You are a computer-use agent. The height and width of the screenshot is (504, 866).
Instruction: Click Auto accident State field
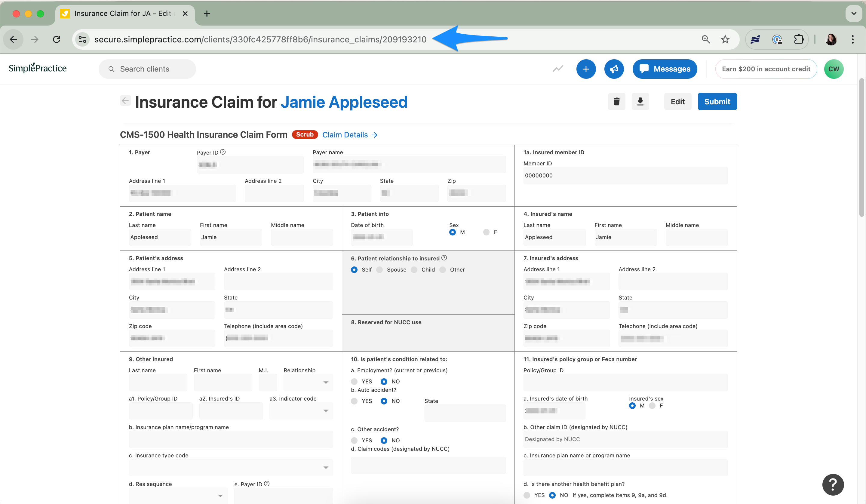pos(465,413)
